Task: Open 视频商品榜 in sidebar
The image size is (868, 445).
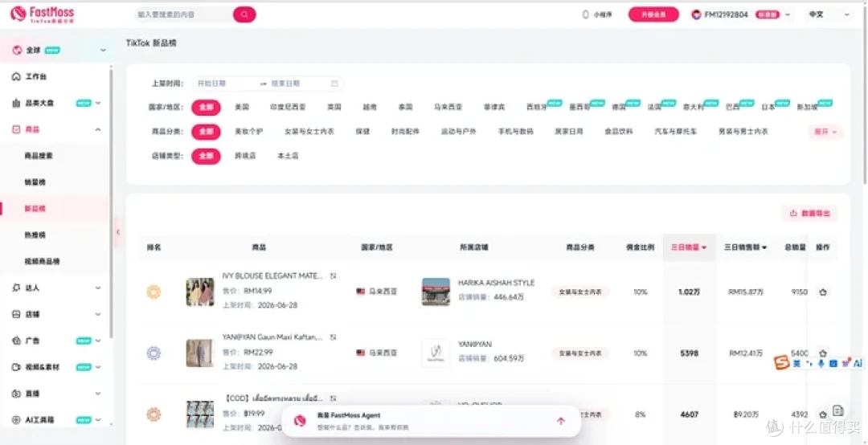Action: coord(42,261)
